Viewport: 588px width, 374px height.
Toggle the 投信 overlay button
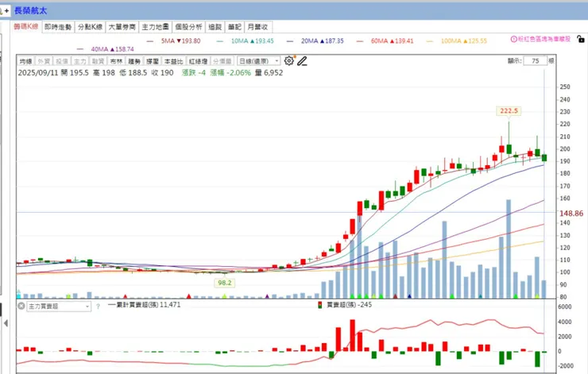[62, 61]
